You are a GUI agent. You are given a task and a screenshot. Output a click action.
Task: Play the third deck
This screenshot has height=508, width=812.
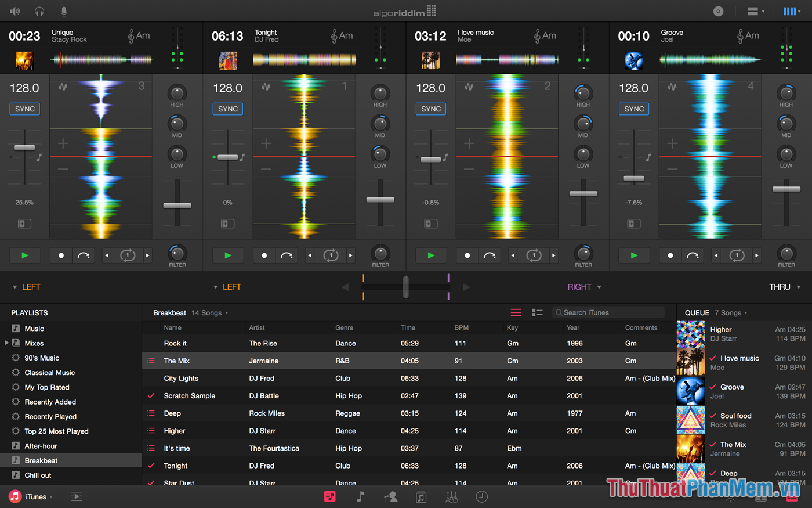(x=431, y=255)
